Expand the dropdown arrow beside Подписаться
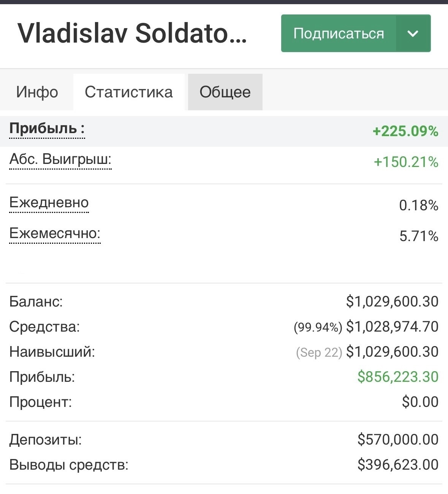 click(x=413, y=33)
